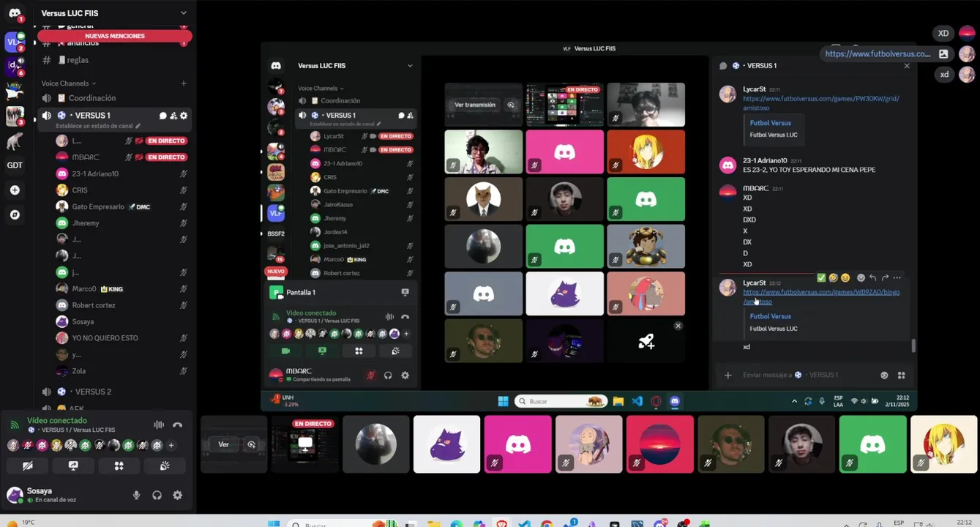Collapse Voice Channels category
This screenshot has width=980, height=527.
pyautogui.click(x=69, y=83)
